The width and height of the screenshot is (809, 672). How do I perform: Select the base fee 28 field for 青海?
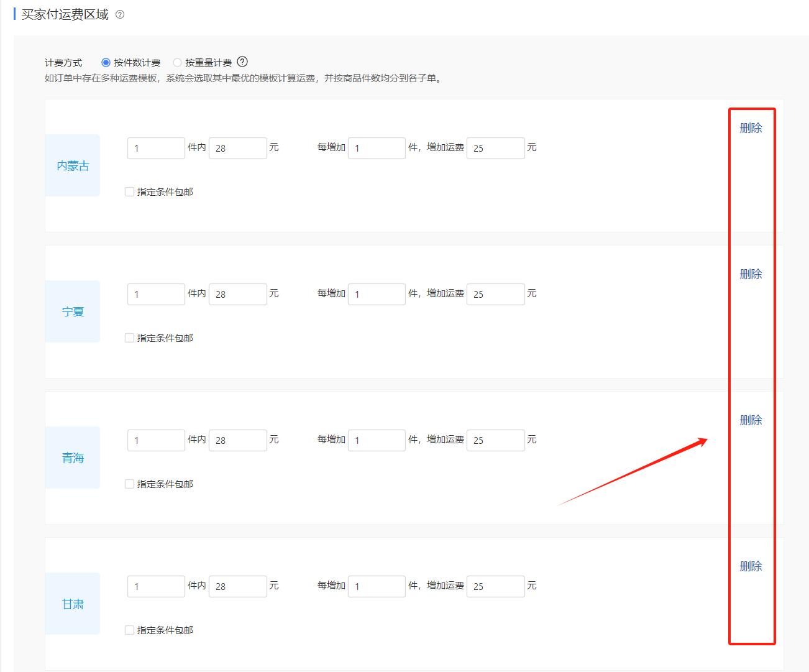coord(237,440)
